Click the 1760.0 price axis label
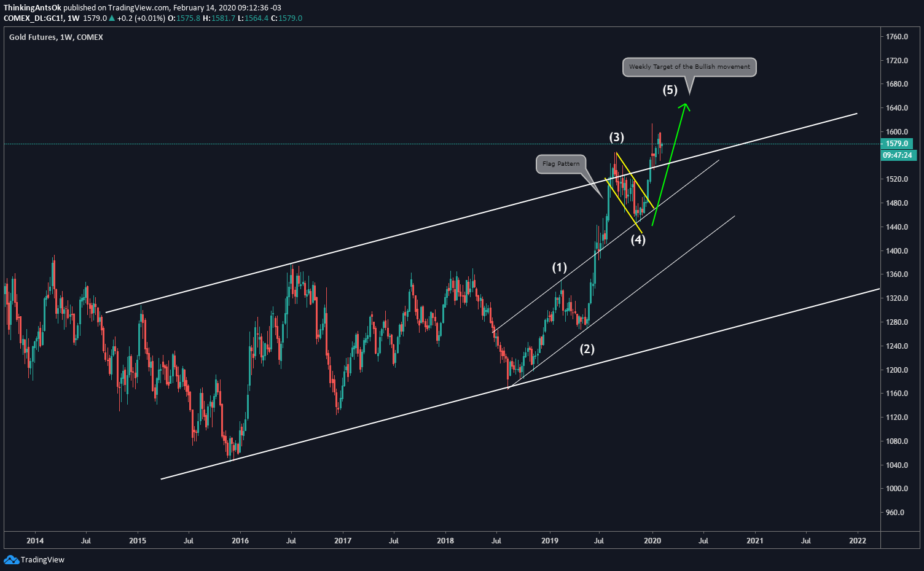Viewport: 924px width, 571px height. (897, 37)
